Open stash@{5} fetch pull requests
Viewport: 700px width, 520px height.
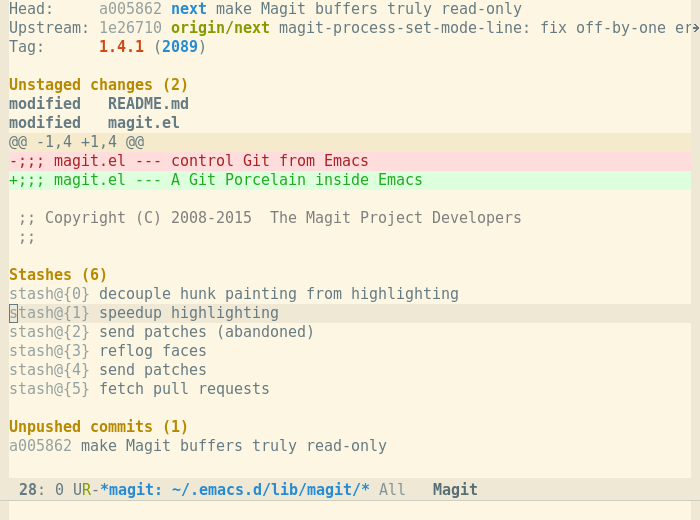click(139, 389)
